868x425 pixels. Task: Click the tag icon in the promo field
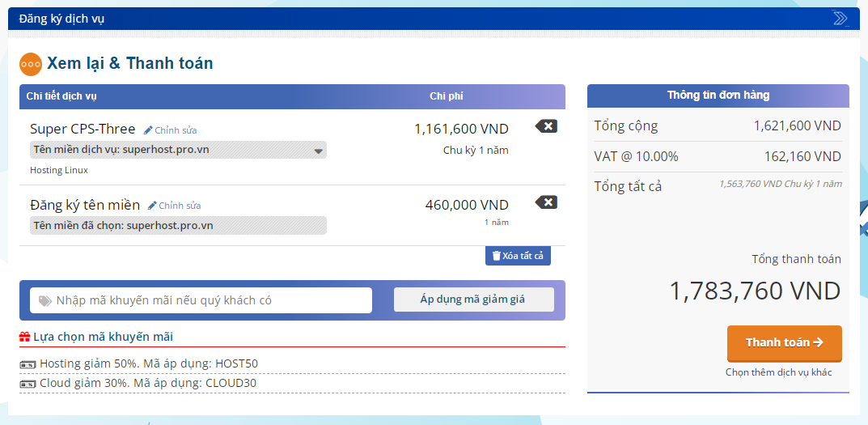[44, 300]
